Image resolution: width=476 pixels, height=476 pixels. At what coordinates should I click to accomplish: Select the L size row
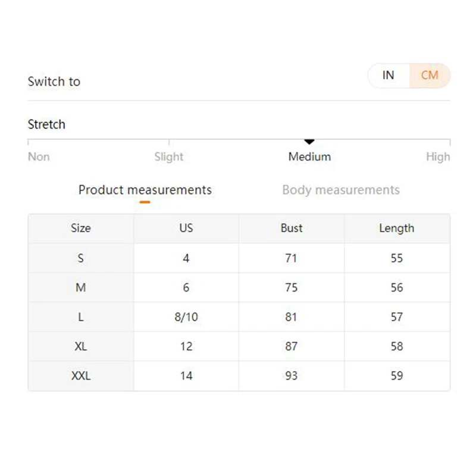(81, 317)
